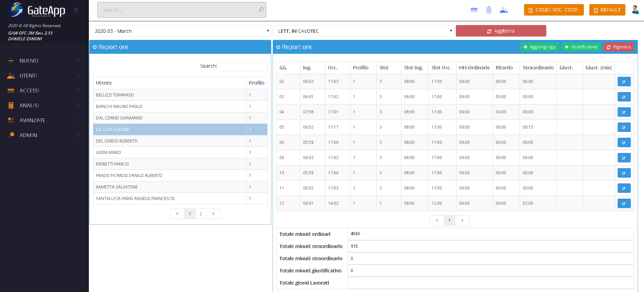The width and height of the screenshot is (644, 292).
Task: Sort user list by Utente column
Action: (x=170, y=83)
